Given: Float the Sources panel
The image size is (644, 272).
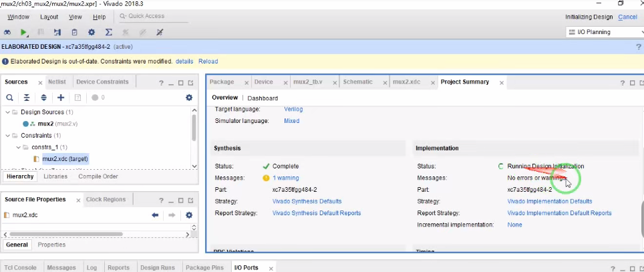Looking at the screenshot, I should click(x=190, y=83).
